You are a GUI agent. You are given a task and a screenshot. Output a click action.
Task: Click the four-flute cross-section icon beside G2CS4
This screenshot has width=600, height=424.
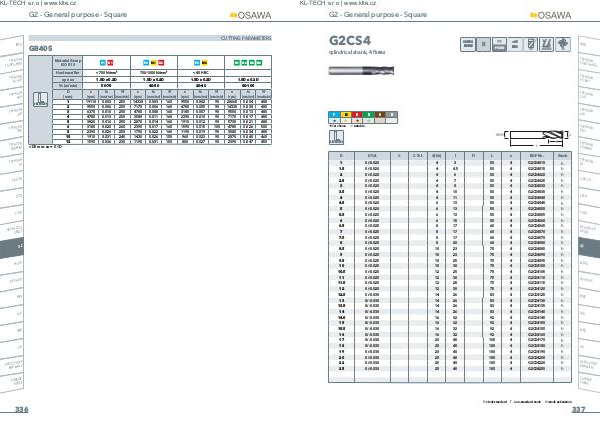pos(562,44)
